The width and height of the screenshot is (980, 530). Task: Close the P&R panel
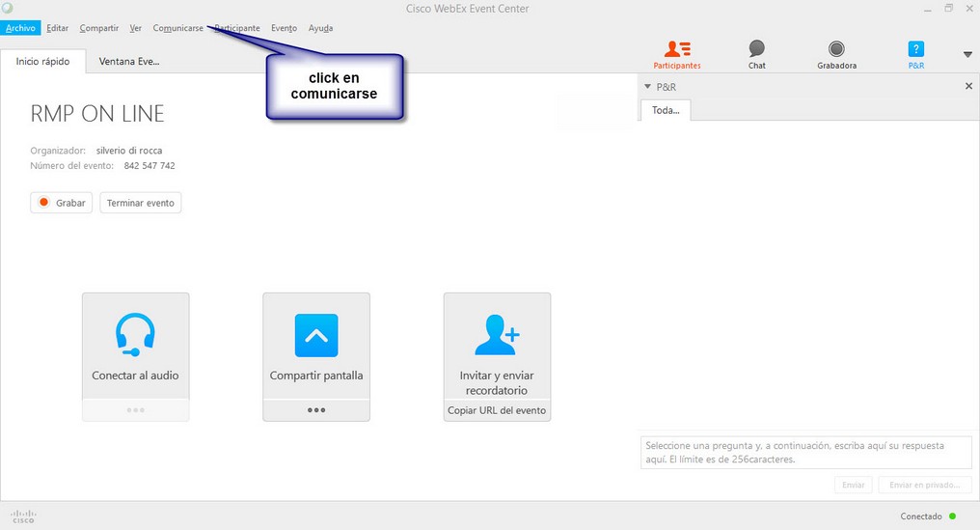pos(968,86)
